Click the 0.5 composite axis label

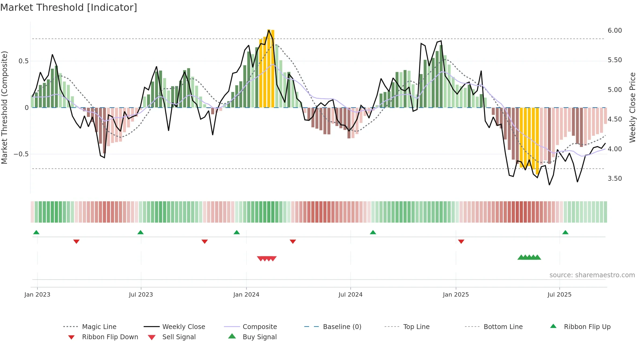tap(23, 61)
